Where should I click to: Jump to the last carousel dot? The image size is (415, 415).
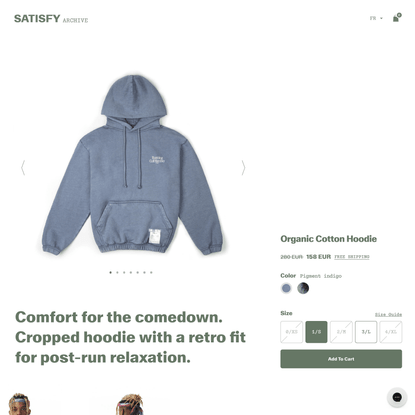click(x=151, y=272)
